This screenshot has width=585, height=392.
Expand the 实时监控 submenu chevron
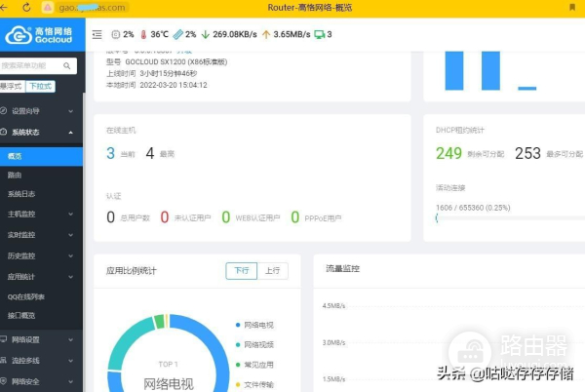(x=71, y=235)
